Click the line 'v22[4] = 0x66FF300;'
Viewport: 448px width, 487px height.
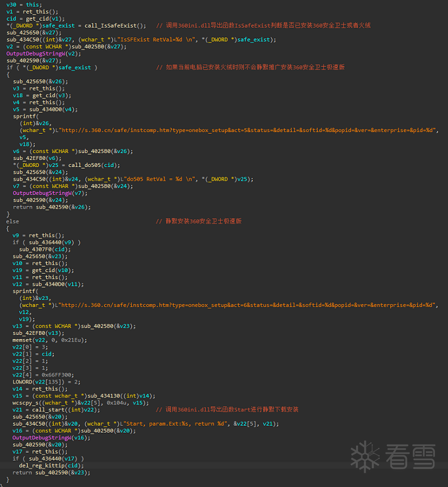(x=43, y=375)
